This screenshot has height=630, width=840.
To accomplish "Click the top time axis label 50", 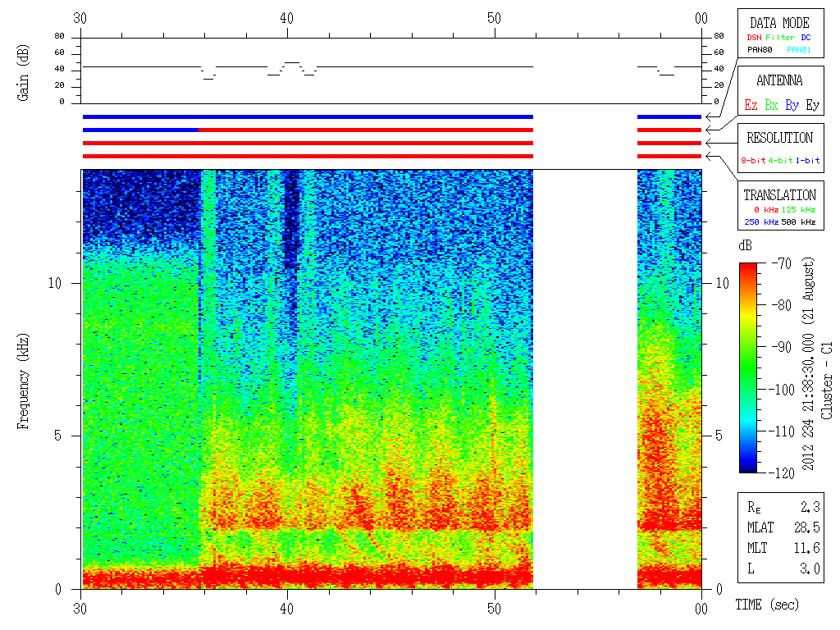I will pyautogui.click(x=494, y=18).
